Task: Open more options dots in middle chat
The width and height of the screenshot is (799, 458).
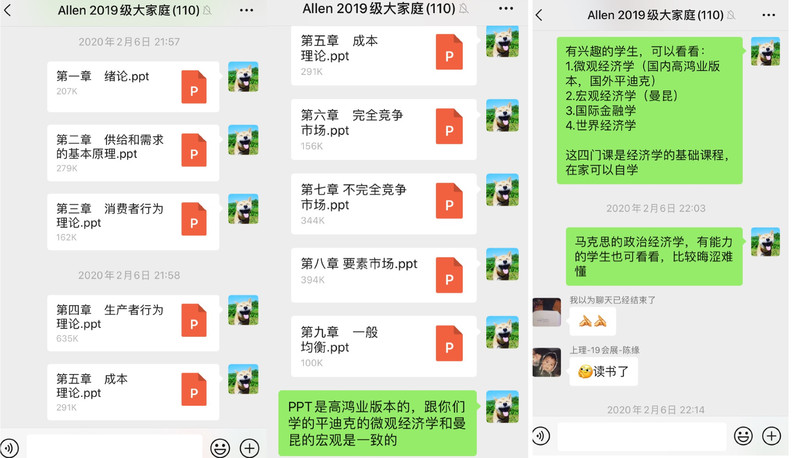Action: 506,8
